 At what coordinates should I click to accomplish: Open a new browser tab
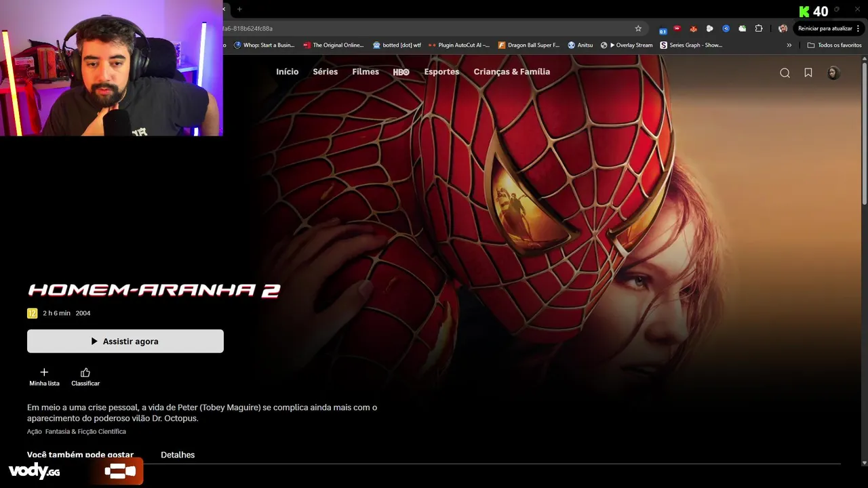click(239, 9)
